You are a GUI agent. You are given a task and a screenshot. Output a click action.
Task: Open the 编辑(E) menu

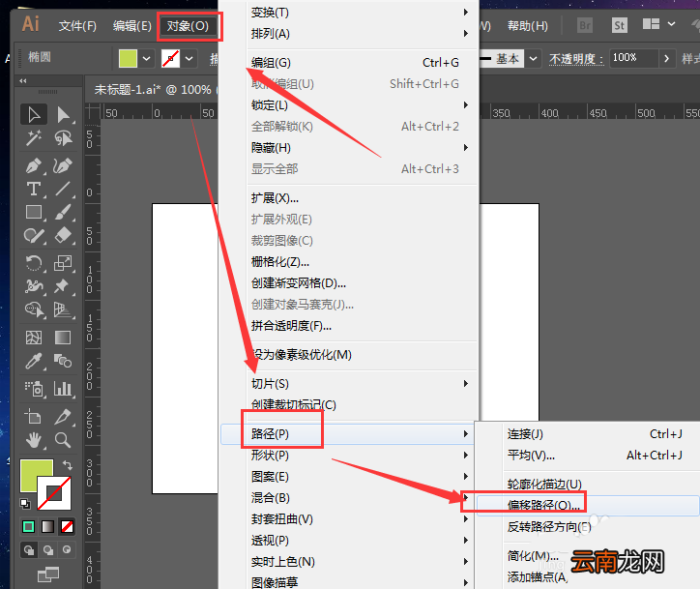pos(132,26)
